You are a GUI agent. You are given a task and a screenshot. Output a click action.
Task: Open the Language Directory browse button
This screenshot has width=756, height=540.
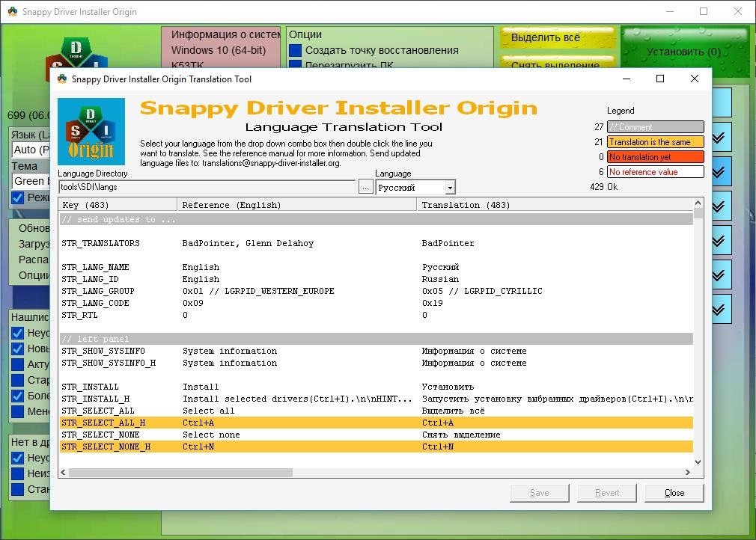click(365, 188)
